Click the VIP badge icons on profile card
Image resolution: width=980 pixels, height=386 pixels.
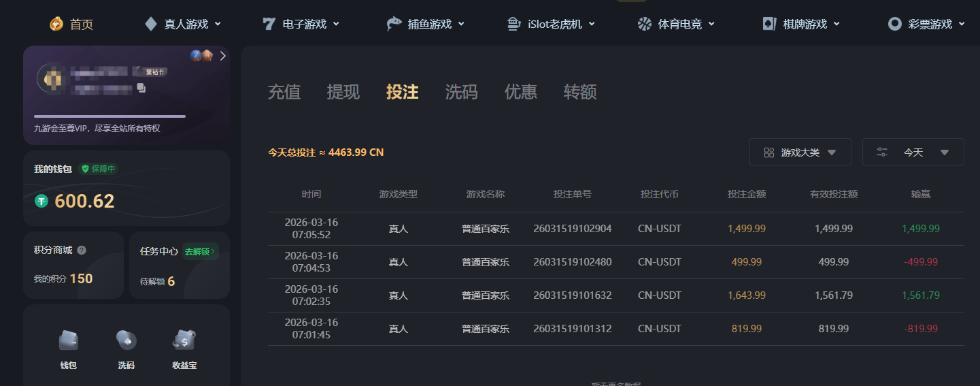[201, 56]
